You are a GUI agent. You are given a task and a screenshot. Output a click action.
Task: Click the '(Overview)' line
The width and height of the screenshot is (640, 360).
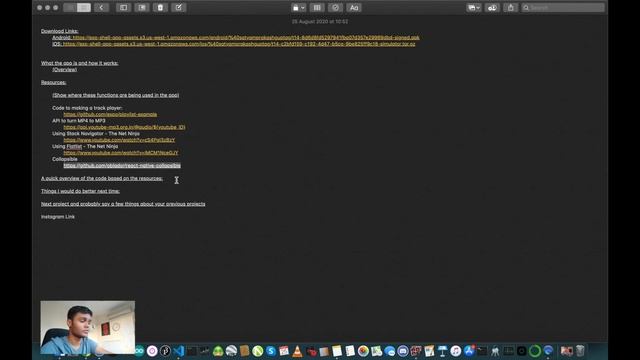click(64, 69)
